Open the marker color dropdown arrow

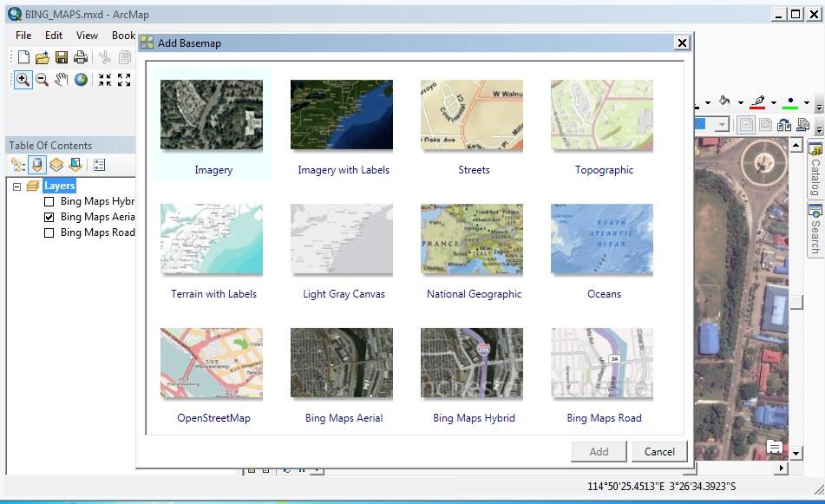[x=806, y=102]
